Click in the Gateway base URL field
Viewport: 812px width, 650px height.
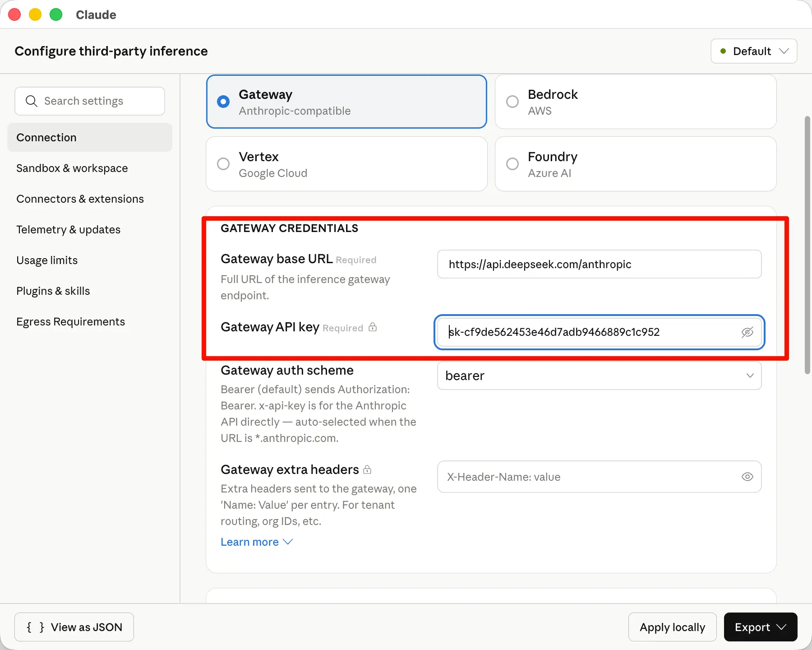tap(599, 264)
